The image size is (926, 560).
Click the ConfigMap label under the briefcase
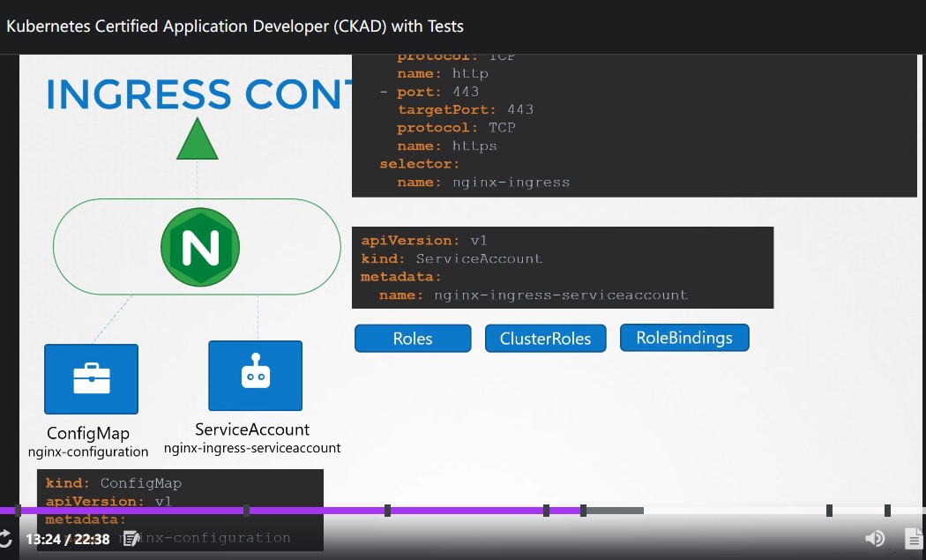point(88,434)
